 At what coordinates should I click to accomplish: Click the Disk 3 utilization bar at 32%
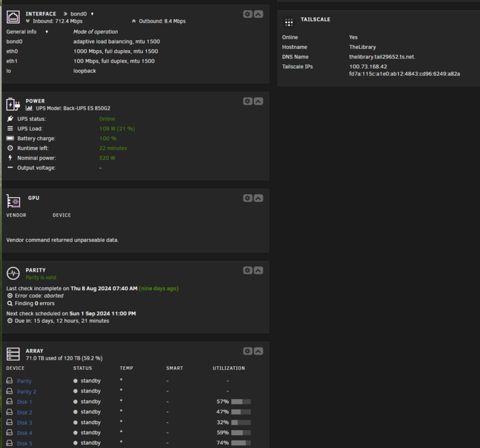click(x=241, y=422)
